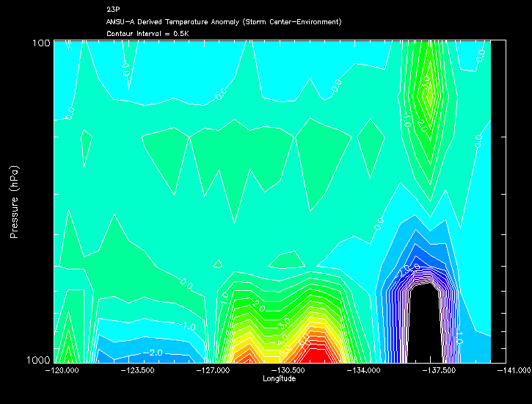Click the -123.500 longitude tick label

pos(136,371)
